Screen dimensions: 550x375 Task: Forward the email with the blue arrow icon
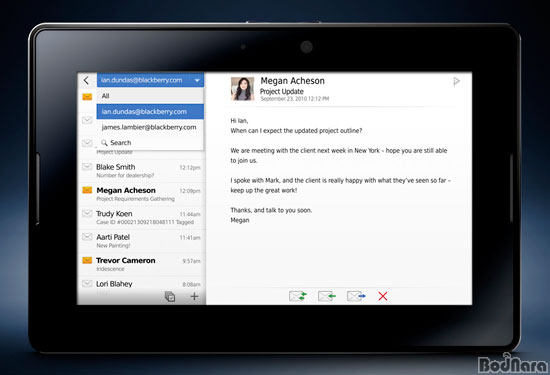(x=356, y=296)
